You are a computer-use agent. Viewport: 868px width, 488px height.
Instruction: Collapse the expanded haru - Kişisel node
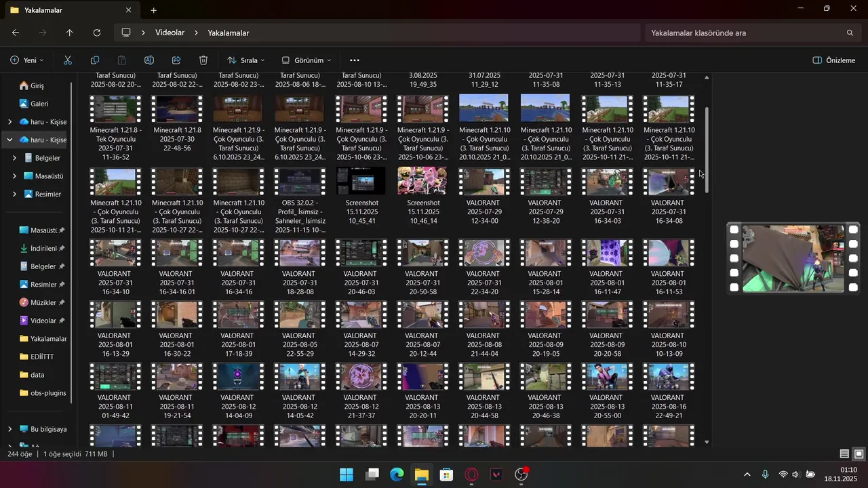[9, 140]
